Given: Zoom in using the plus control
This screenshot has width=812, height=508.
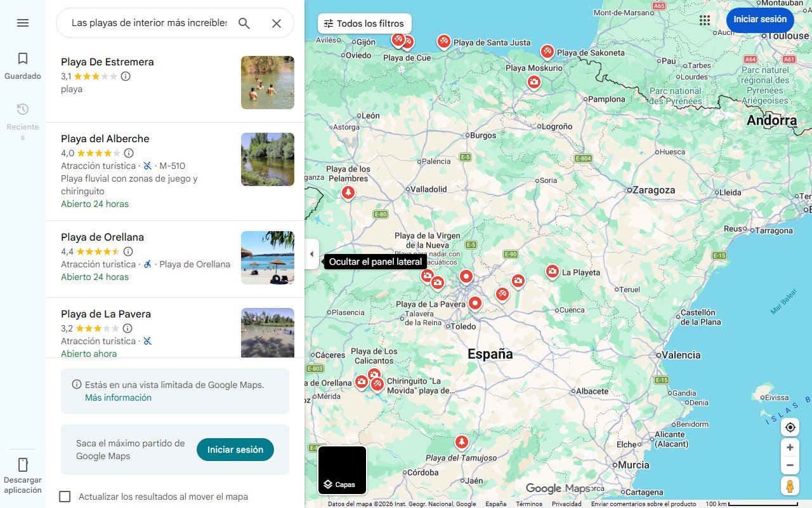Looking at the screenshot, I should [790, 447].
